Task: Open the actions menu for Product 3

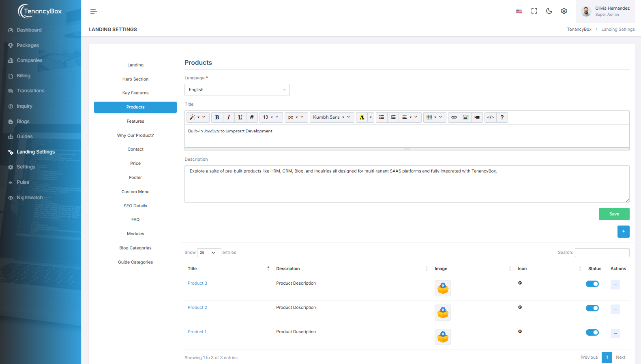Action: [615, 285]
